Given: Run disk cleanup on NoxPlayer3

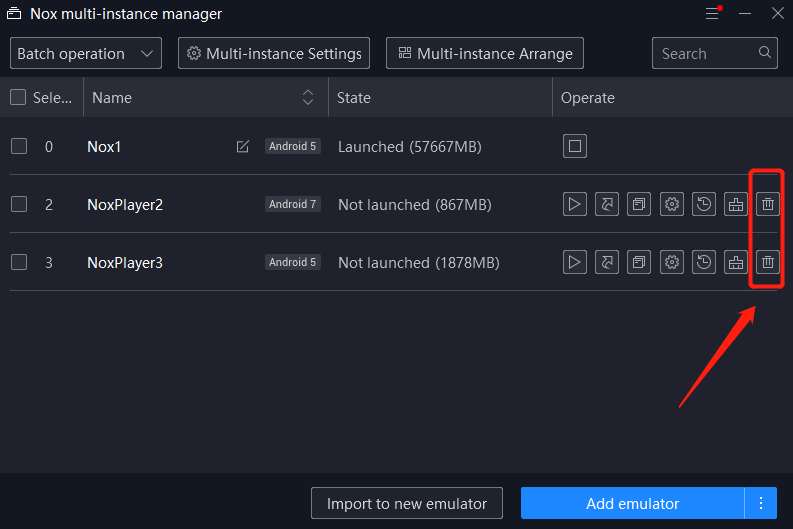Looking at the screenshot, I should coord(736,262).
